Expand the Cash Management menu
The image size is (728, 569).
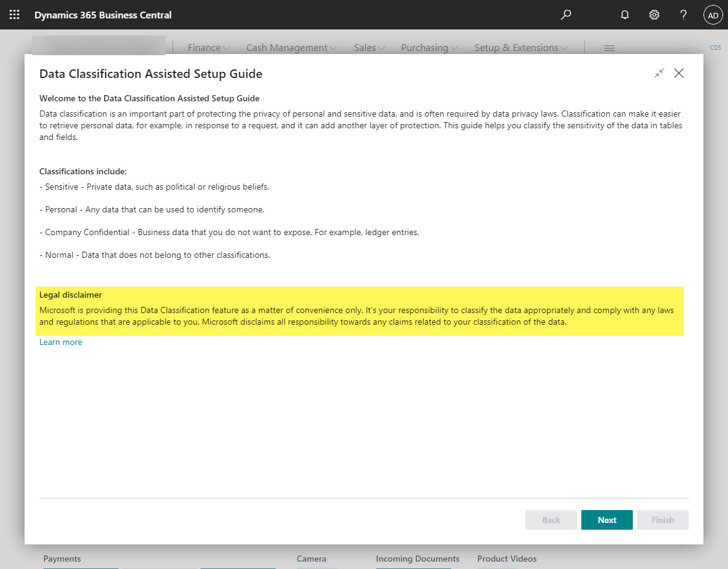291,48
